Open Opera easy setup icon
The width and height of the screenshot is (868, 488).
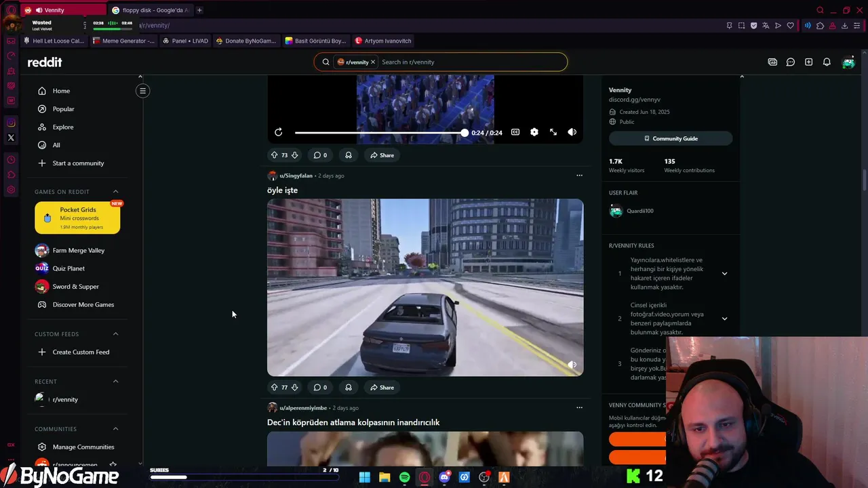(856, 26)
